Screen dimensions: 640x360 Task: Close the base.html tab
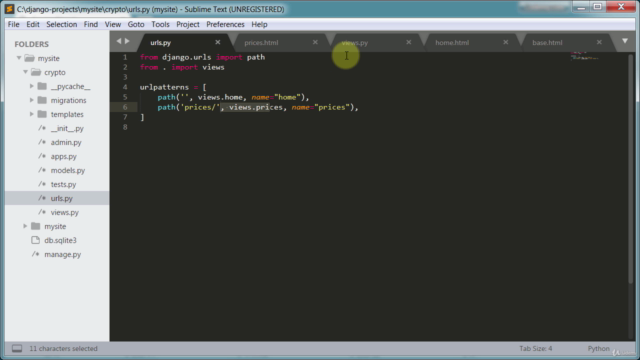click(599, 42)
